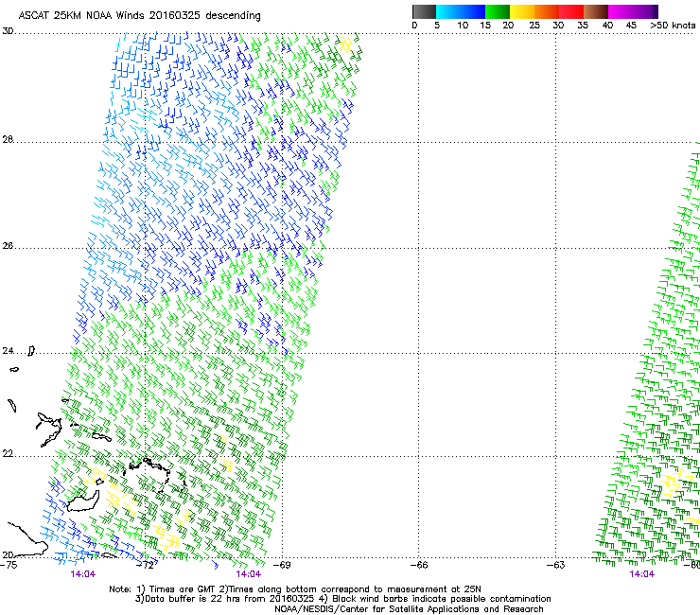Click the latitude label 24
The width and height of the screenshot is (700, 615).
pyautogui.click(x=8, y=351)
